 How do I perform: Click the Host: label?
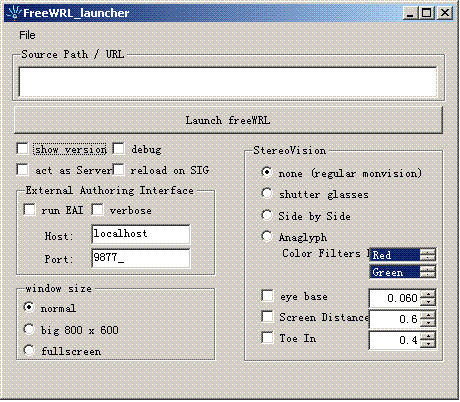click(59, 236)
